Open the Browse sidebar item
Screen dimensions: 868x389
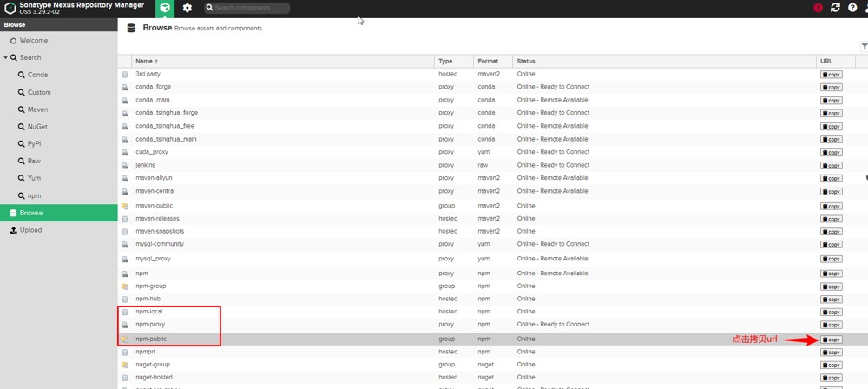click(59, 213)
